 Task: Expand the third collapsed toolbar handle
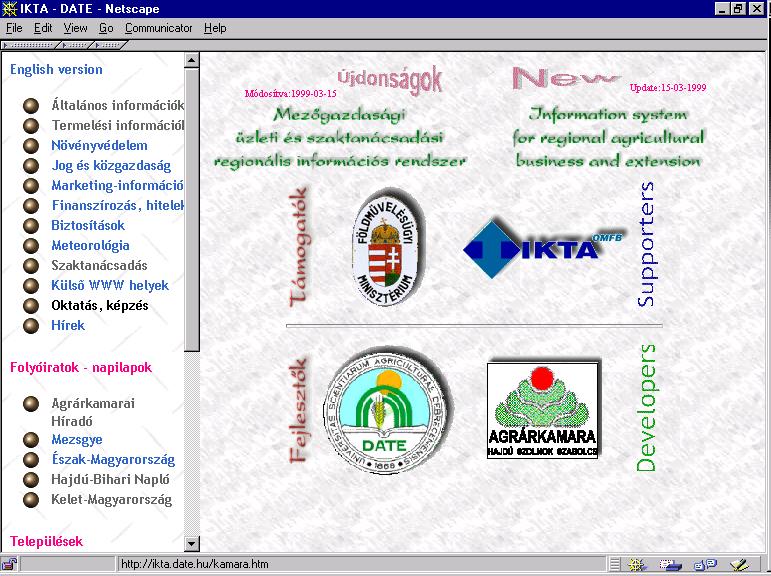tap(108, 45)
